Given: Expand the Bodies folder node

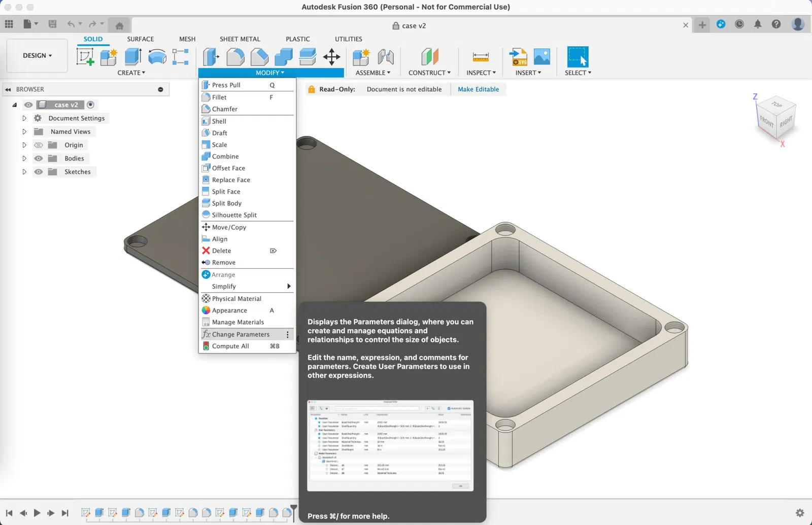Looking at the screenshot, I should 24,158.
